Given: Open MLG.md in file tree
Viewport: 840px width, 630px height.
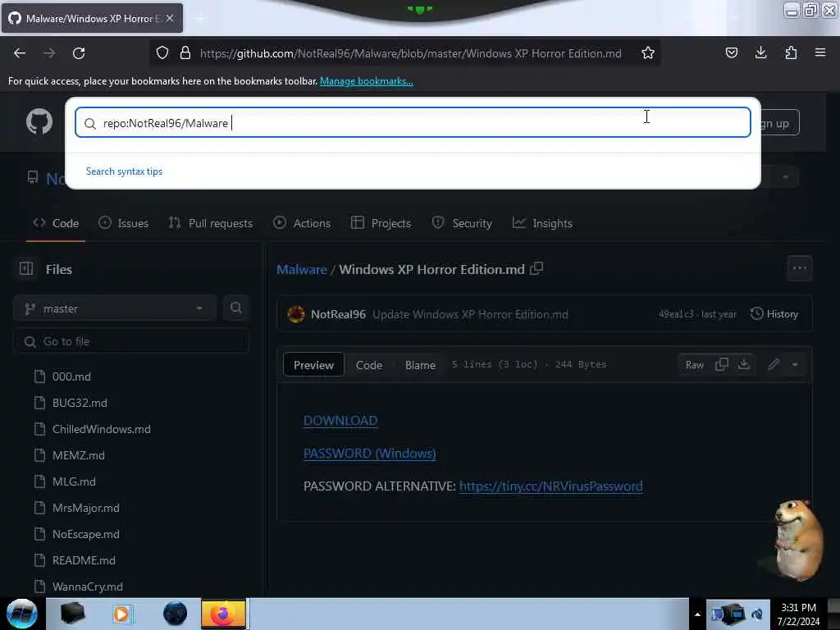Looking at the screenshot, I should [x=74, y=482].
